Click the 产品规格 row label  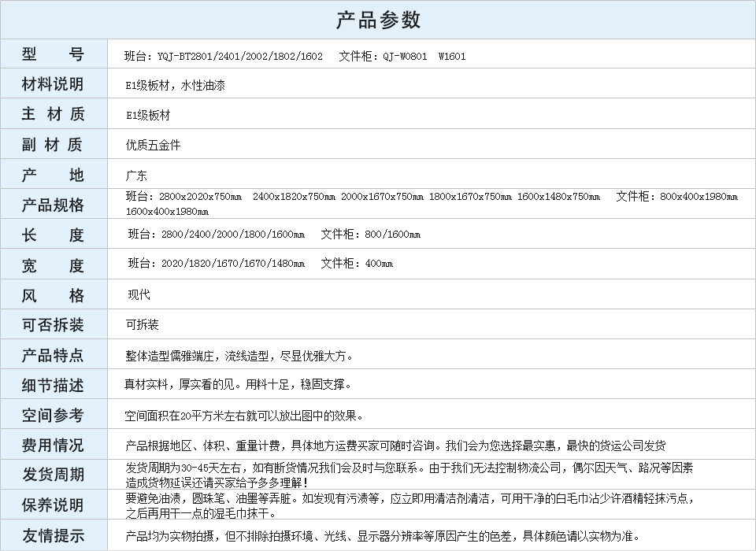[53, 205]
